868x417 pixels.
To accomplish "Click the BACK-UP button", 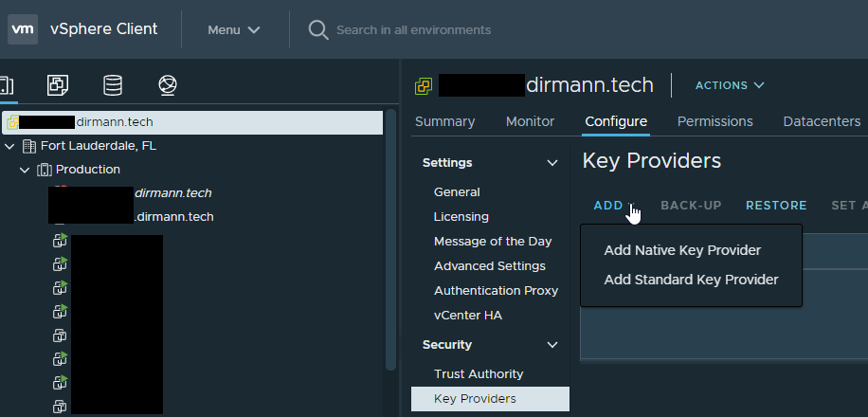I will tap(691, 206).
